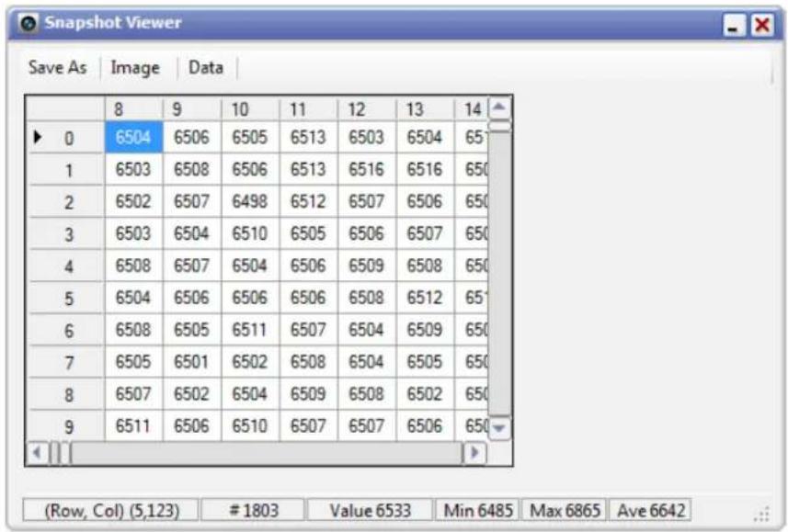Click cell 6498 in row 2
The image size is (788, 532).
tap(250, 201)
